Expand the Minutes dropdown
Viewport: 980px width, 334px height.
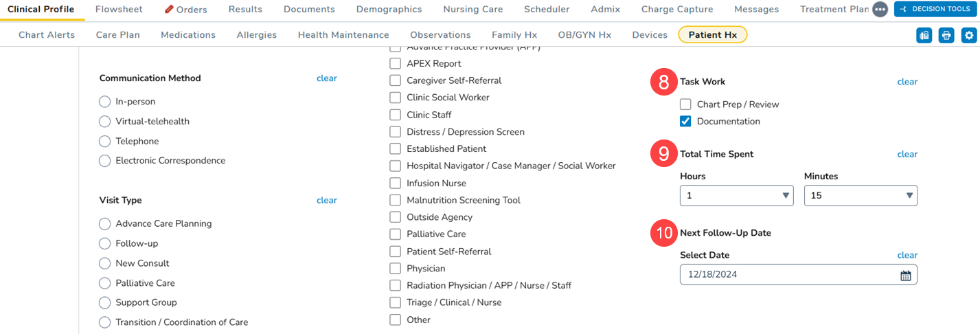point(861,196)
